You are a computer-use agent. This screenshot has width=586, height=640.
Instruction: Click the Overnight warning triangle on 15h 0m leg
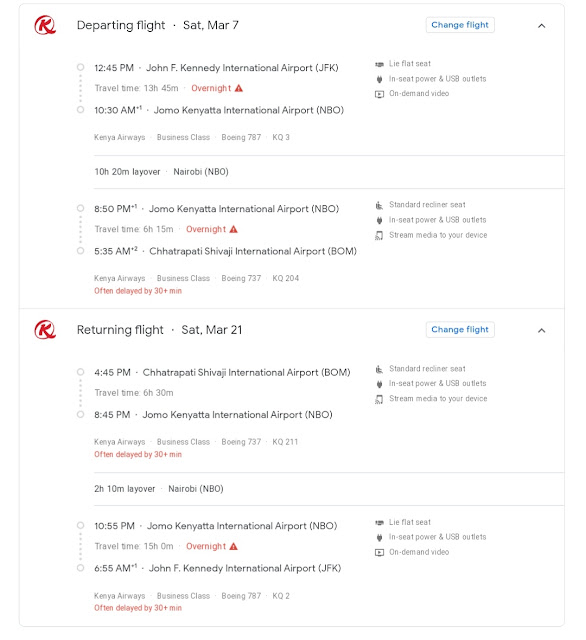pos(233,546)
